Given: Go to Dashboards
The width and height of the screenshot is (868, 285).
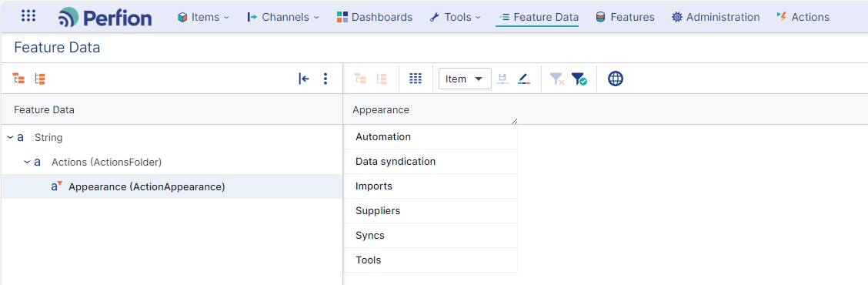Looking at the screenshot, I should [374, 17].
